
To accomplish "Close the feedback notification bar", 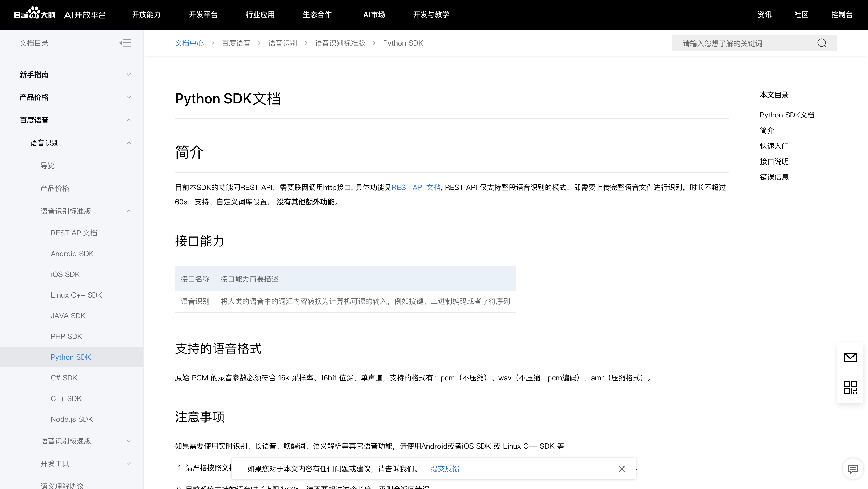I will click(621, 469).
